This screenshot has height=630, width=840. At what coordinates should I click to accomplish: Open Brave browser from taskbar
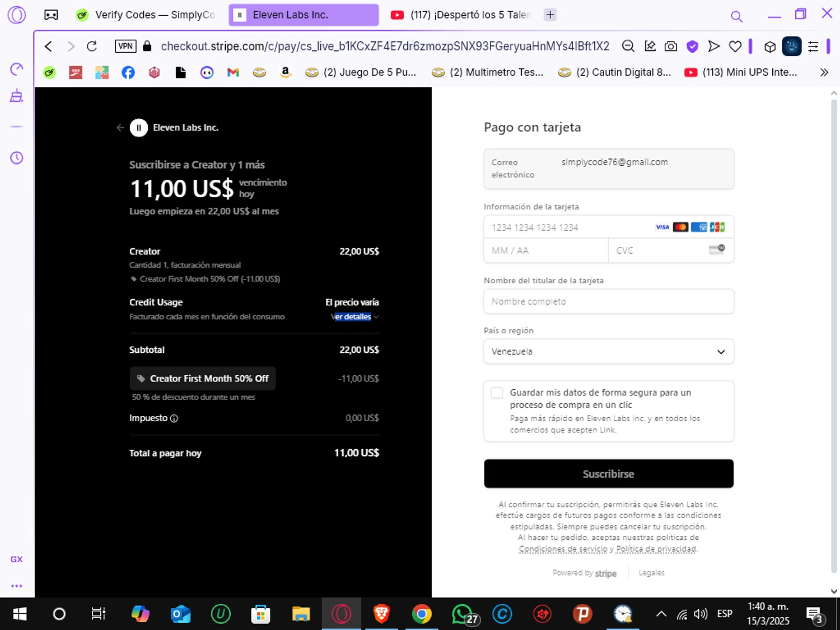coord(381,614)
